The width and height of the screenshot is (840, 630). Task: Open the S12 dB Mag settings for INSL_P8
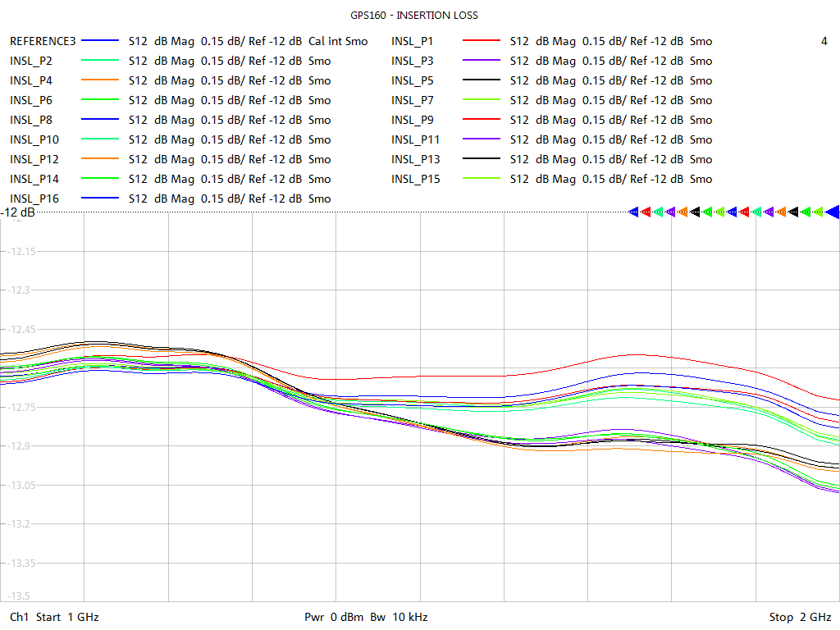pyautogui.click(x=230, y=120)
